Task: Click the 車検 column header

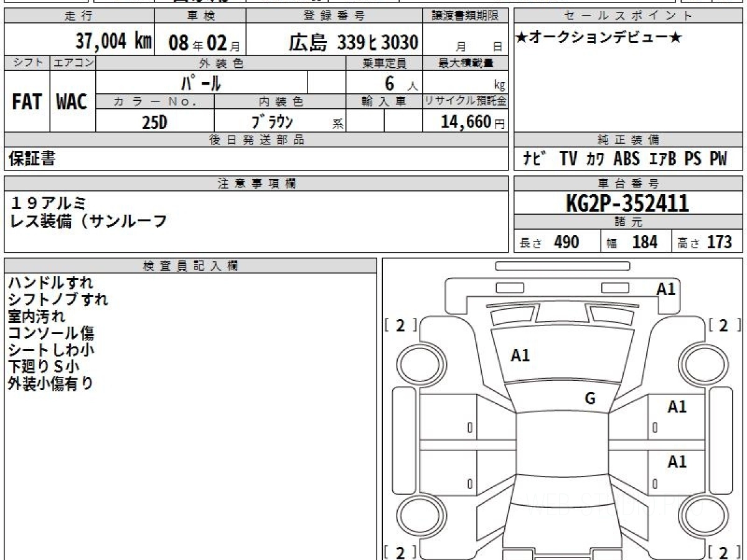Action: (200, 16)
